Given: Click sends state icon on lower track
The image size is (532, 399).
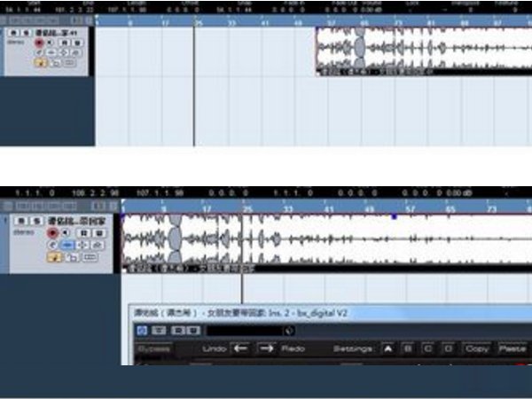Looking at the screenshot, I should pos(98,245).
